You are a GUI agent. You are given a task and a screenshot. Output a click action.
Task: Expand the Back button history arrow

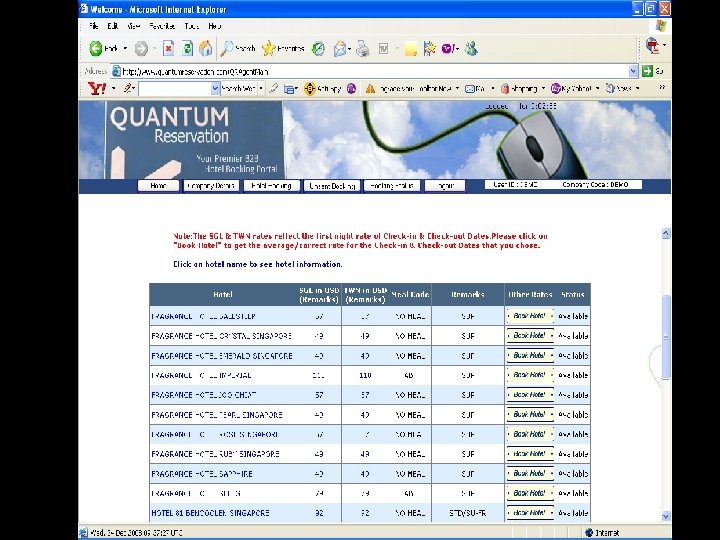pyautogui.click(x=125, y=48)
